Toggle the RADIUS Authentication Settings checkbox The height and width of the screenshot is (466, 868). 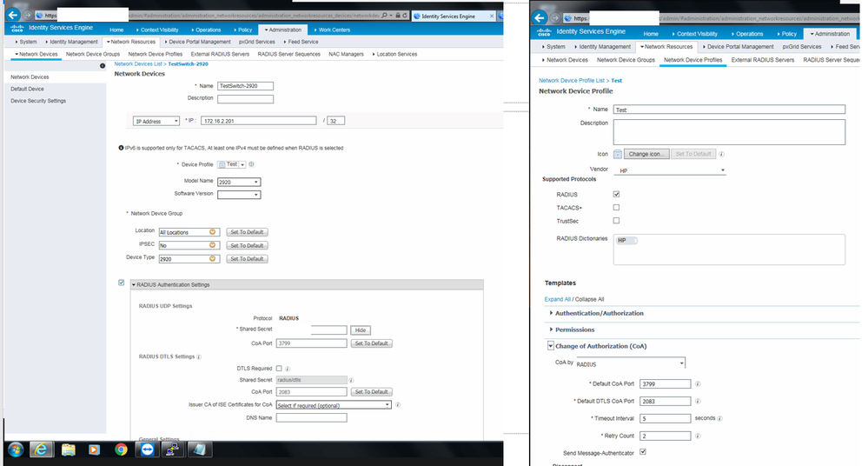122,283
